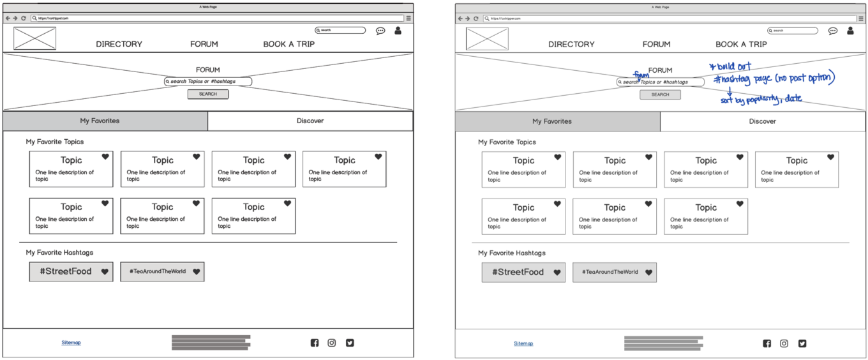The image size is (868, 360).
Task: Open DIRECTORY nav item in left wireframe
Action: point(119,44)
